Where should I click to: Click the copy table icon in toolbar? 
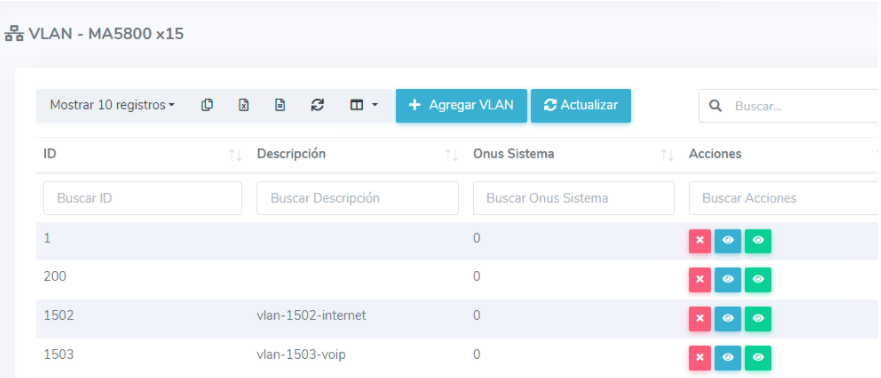(x=207, y=105)
